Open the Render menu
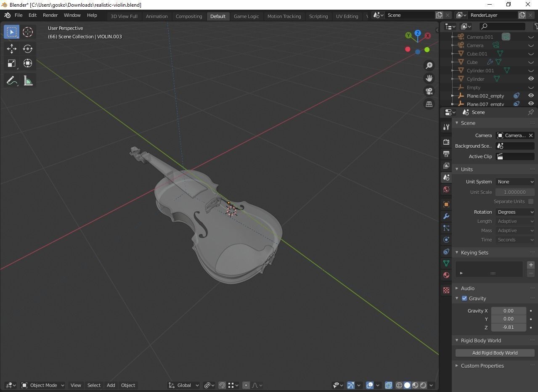The image size is (538, 392). pyautogui.click(x=50, y=15)
